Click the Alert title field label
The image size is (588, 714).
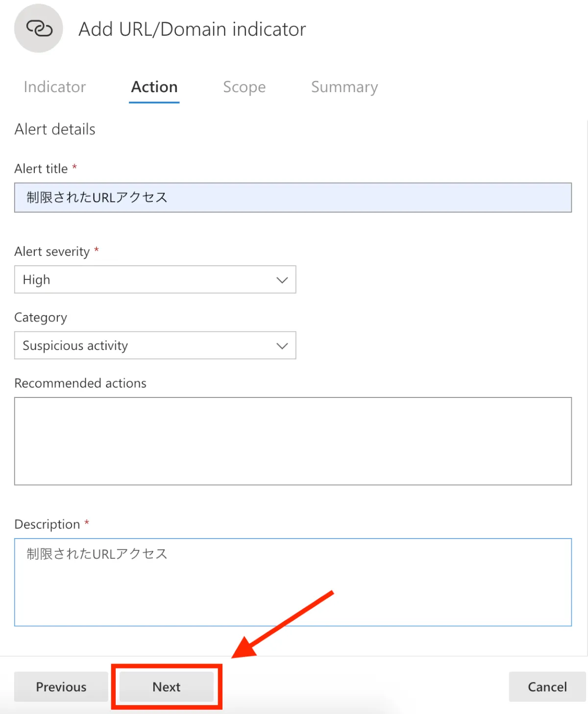click(x=41, y=169)
